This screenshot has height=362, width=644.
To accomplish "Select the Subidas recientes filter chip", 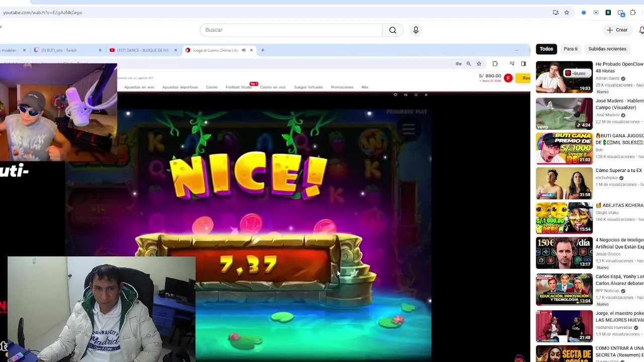I will tap(607, 49).
